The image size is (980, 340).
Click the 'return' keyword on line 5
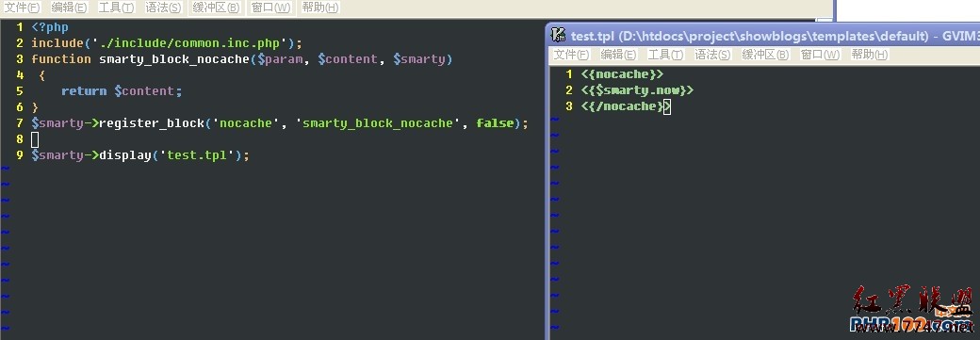click(84, 91)
